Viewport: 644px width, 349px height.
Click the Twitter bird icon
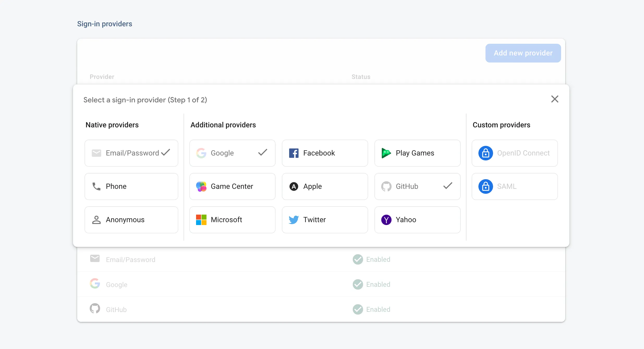tap(294, 220)
